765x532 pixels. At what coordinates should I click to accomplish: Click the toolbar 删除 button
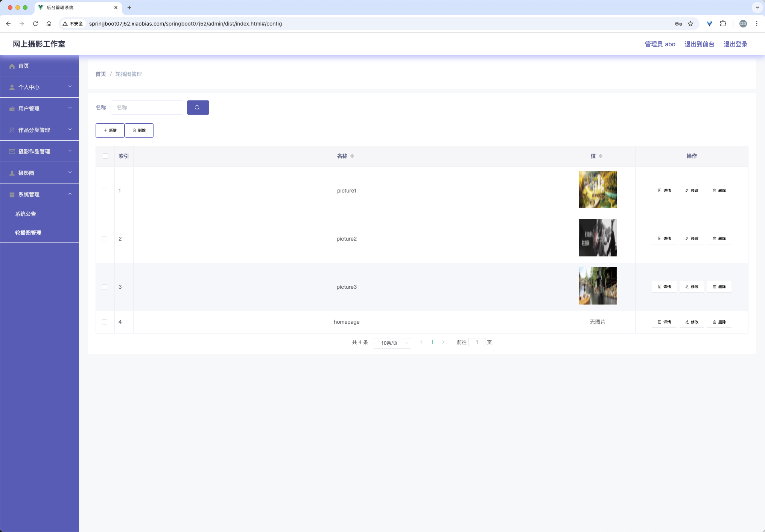point(139,130)
